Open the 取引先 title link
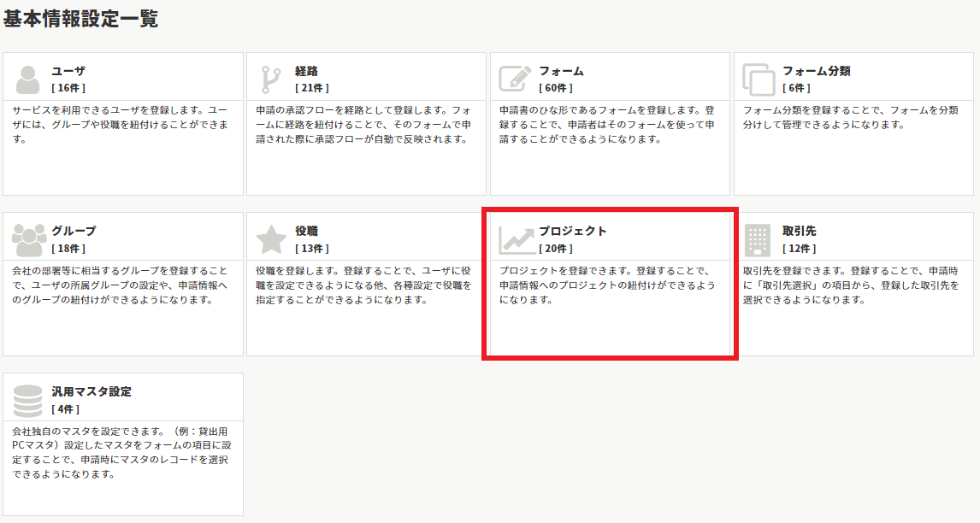Viewport: 980px width, 523px height. (800, 231)
